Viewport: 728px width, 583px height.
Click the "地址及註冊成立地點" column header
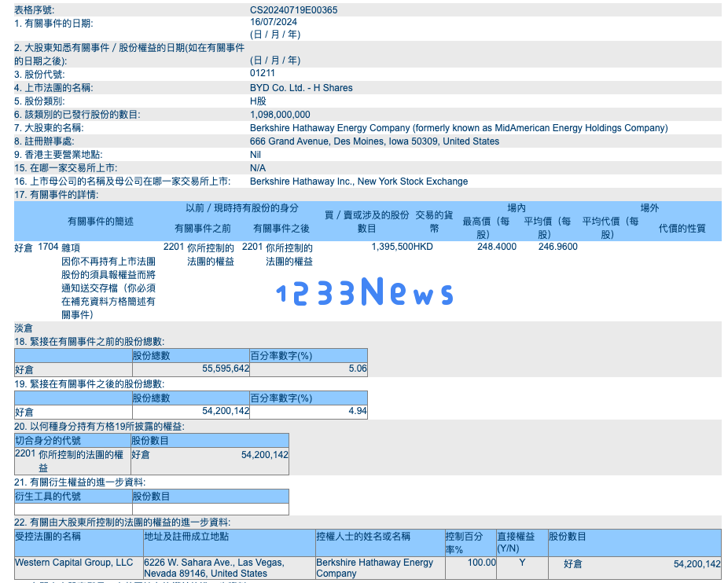[186, 537]
